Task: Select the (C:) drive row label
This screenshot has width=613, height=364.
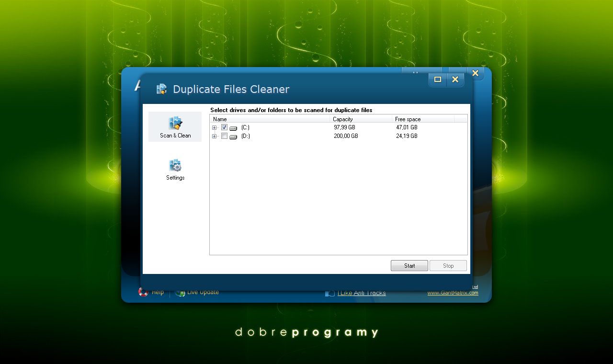Action: pos(245,127)
